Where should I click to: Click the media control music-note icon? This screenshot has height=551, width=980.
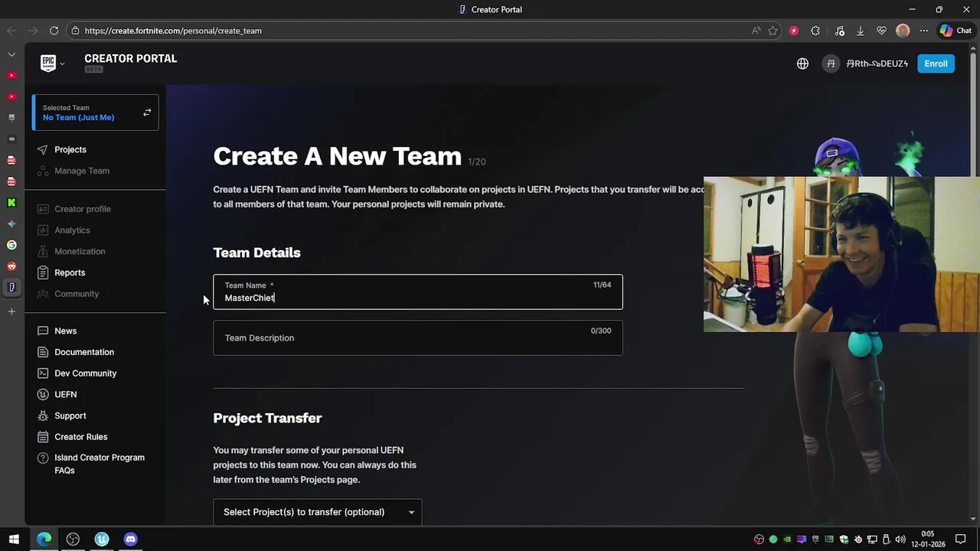click(840, 31)
